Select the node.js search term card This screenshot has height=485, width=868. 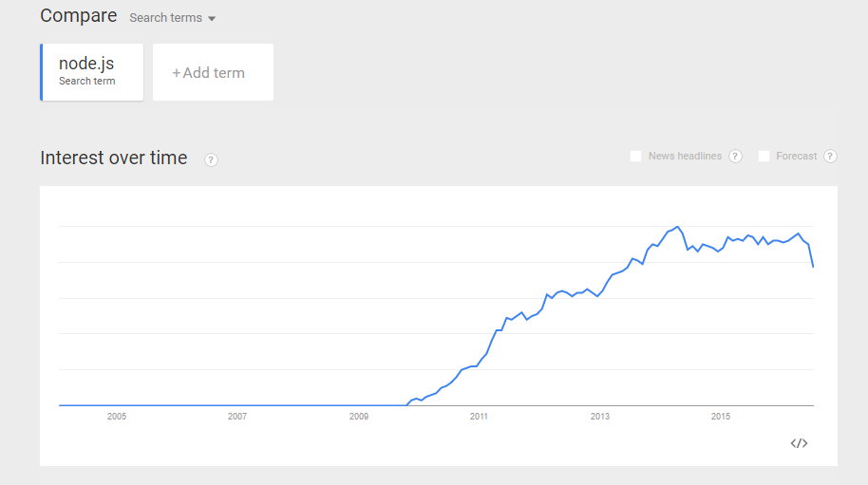point(92,71)
